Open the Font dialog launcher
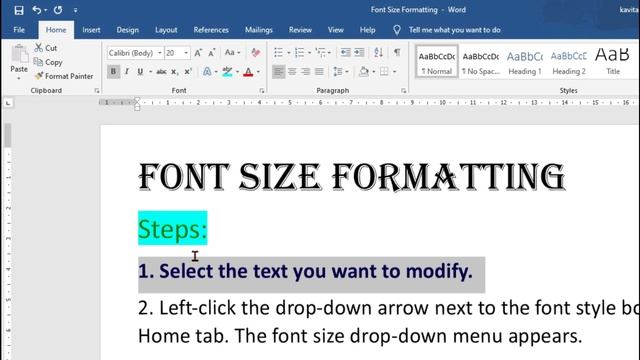 (262, 91)
